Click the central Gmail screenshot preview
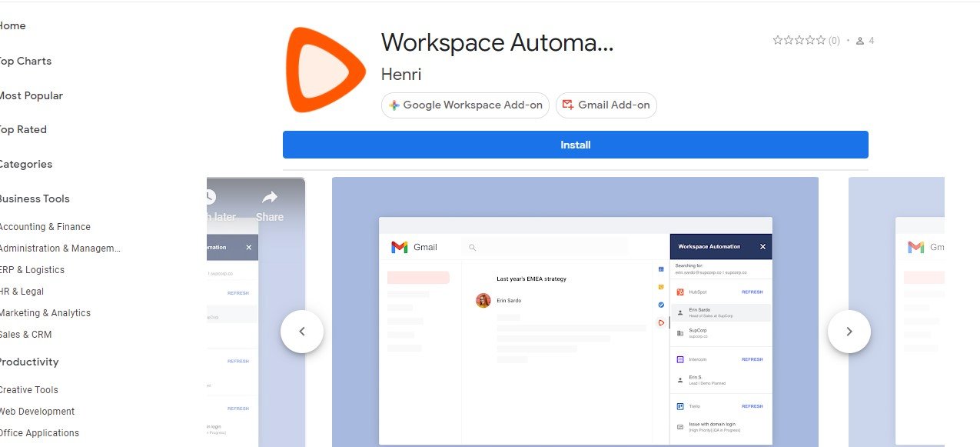The height and width of the screenshot is (447, 980). click(x=575, y=312)
